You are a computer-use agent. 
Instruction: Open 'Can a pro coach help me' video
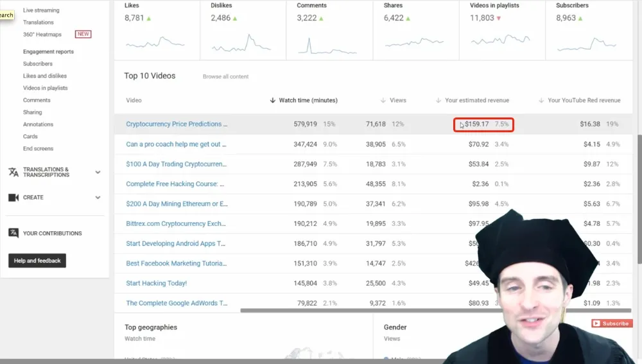[x=176, y=144]
